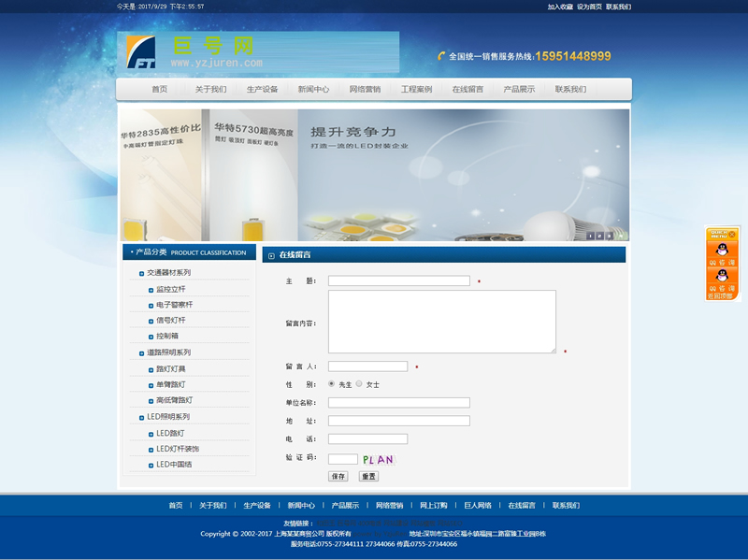Select the 女士 gender radio button

click(x=359, y=383)
